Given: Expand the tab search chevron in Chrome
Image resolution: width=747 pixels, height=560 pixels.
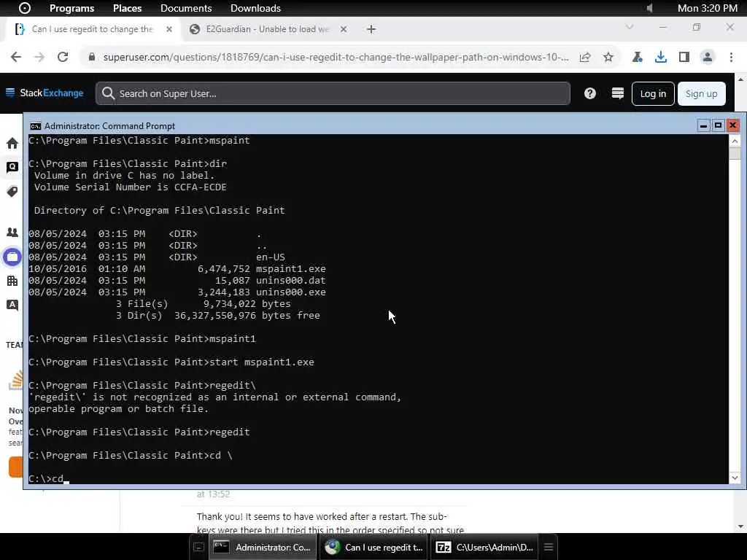Looking at the screenshot, I should tap(630, 27).
